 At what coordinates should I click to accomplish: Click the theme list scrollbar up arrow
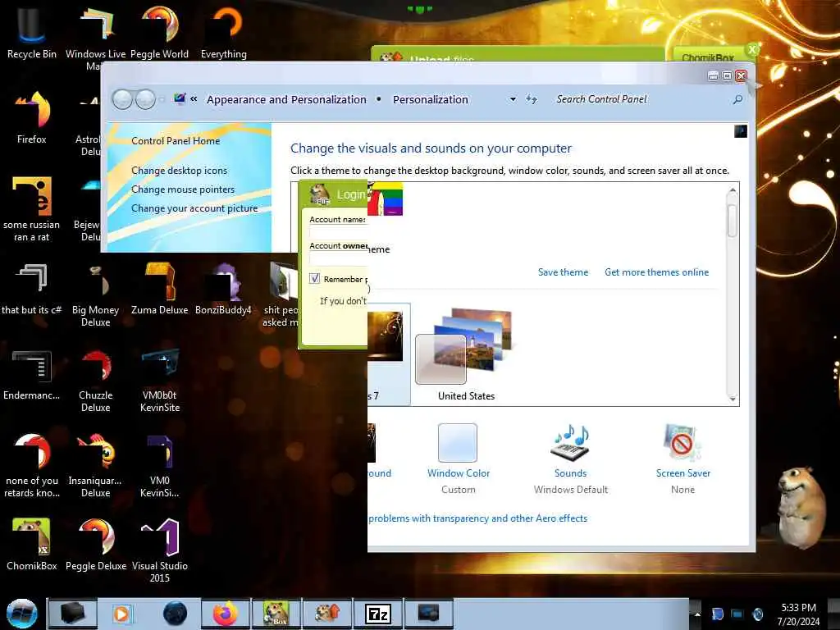click(733, 189)
